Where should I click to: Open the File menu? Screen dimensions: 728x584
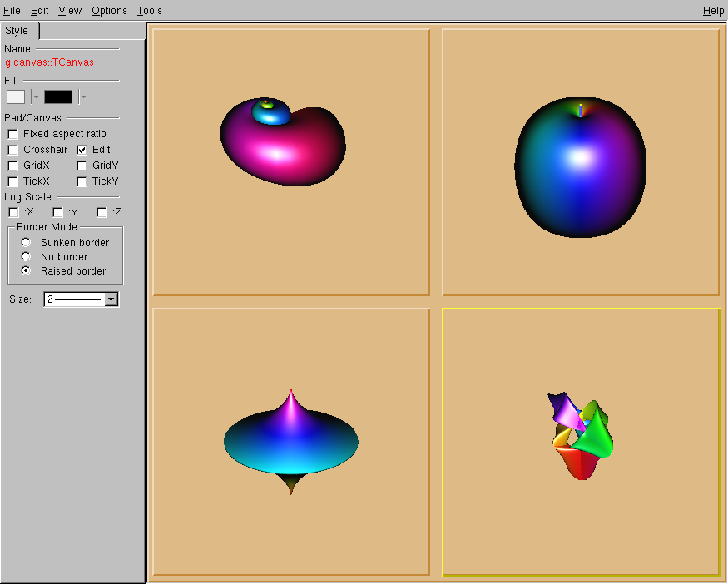pyautogui.click(x=12, y=11)
